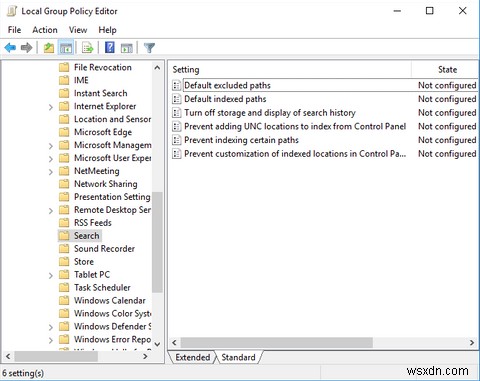Select the Default excluded paths setting
480x381 pixels.
point(227,85)
